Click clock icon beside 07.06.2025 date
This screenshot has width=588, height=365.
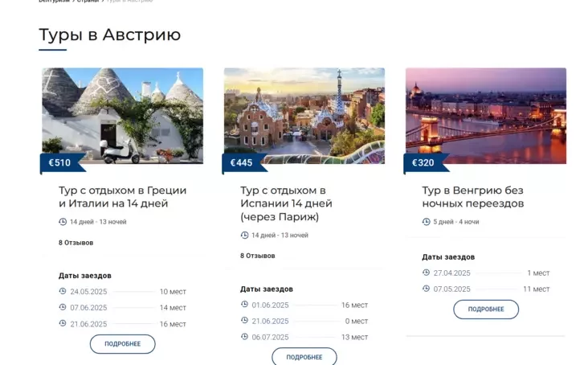tap(63, 307)
